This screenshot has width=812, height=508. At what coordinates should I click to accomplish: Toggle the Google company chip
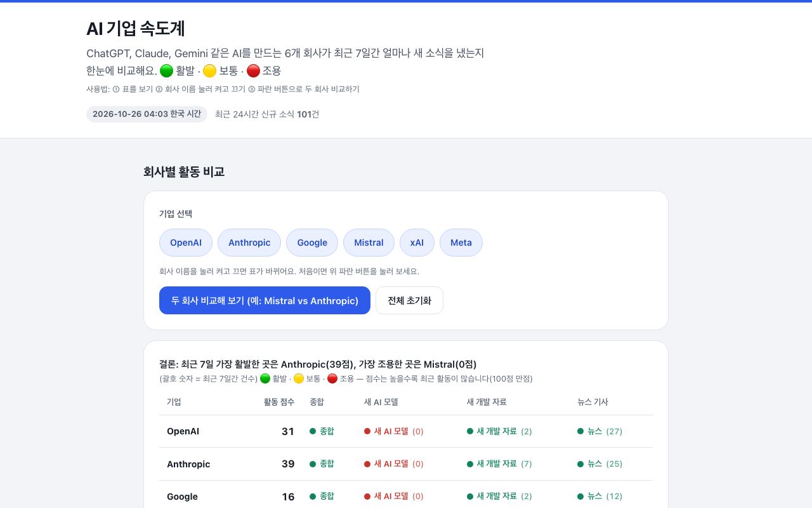312,243
